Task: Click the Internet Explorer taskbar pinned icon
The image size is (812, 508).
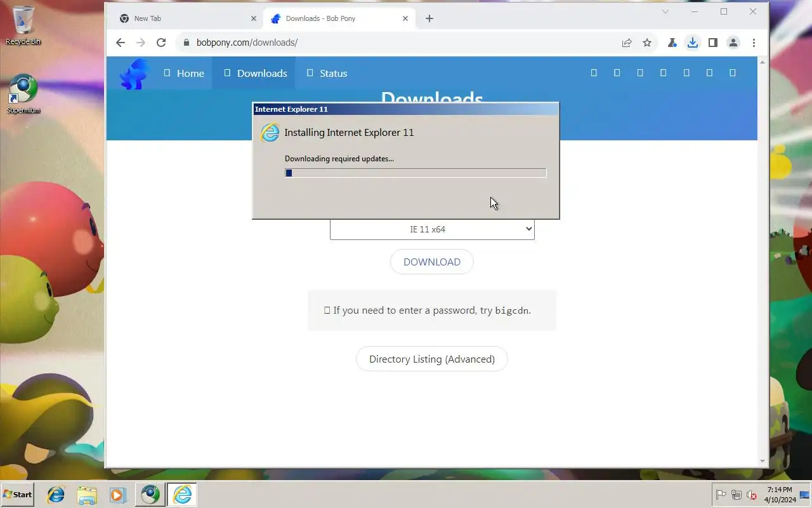Action: coord(56,495)
